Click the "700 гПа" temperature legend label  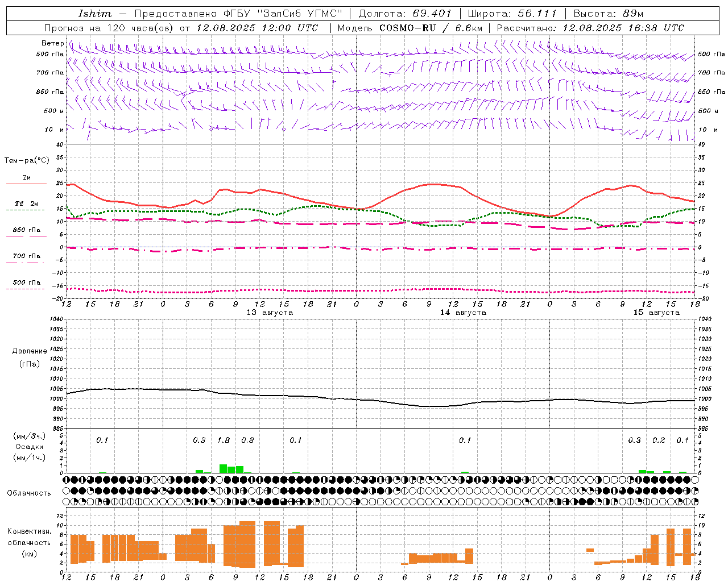[x=27, y=256]
